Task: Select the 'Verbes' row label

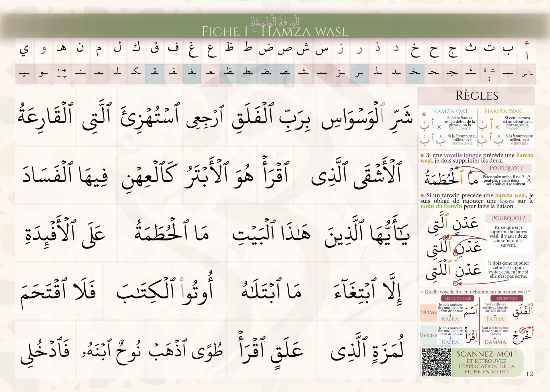Action: pyautogui.click(x=429, y=335)
